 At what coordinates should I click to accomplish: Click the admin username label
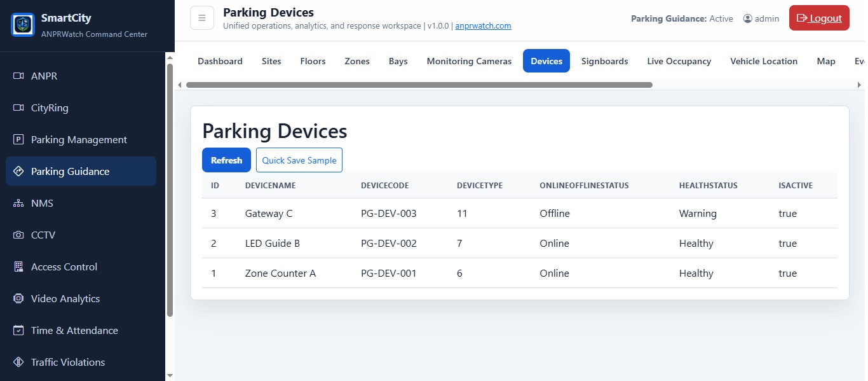767,18
